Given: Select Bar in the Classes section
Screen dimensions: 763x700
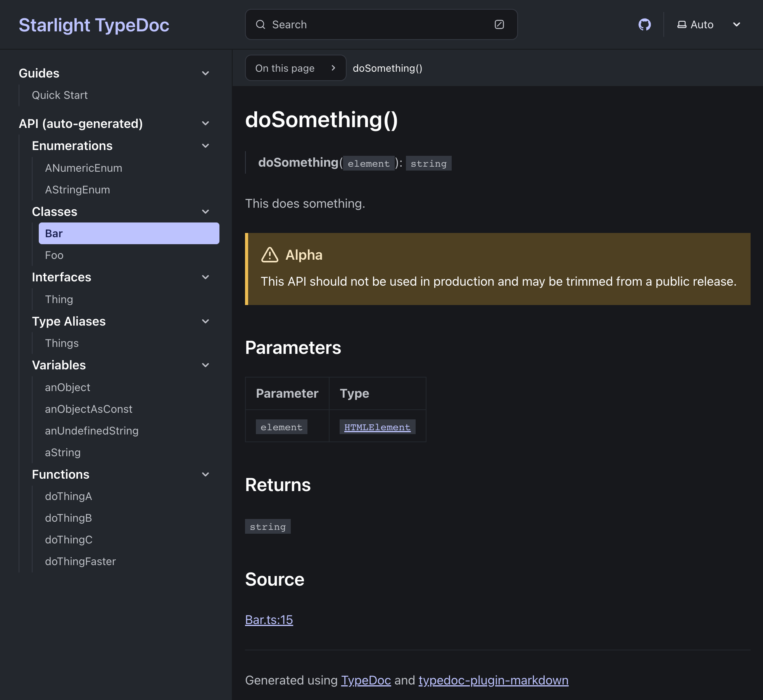Looking at the screenshot, I should click(54, 233).
